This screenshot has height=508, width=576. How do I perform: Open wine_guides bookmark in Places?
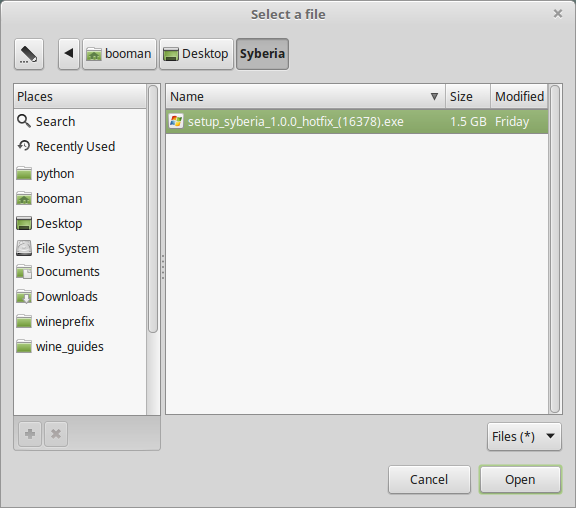(x=80, y=346)
